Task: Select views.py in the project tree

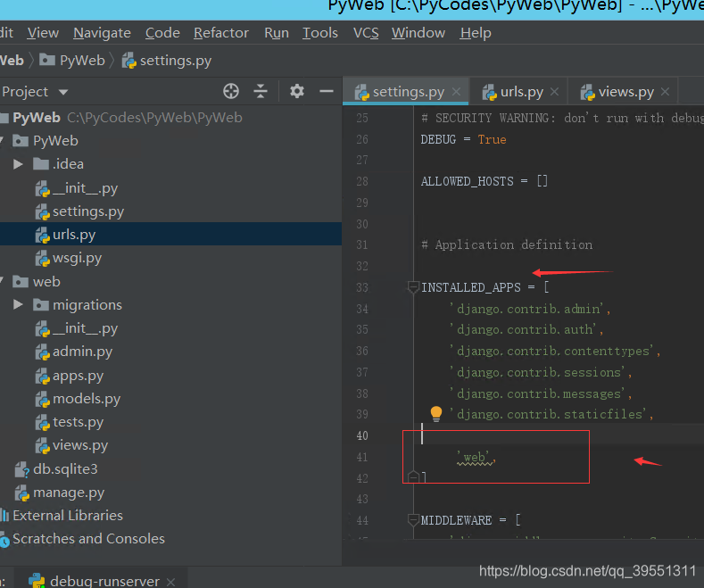Action: coord(170,445)
